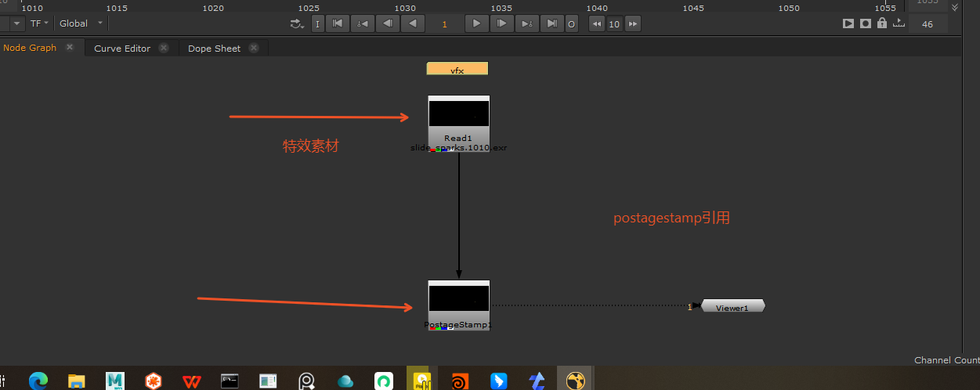Toggle the timeline lock icon
Screen dimensions: 980x390
click(x=882, y=23)
